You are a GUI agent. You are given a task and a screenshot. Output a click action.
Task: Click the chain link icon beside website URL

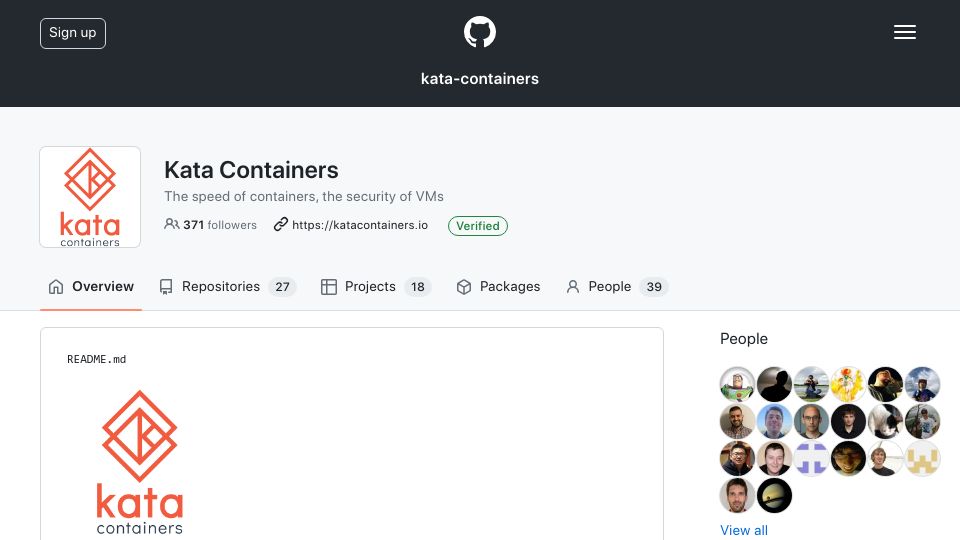[x=280, y=224]
